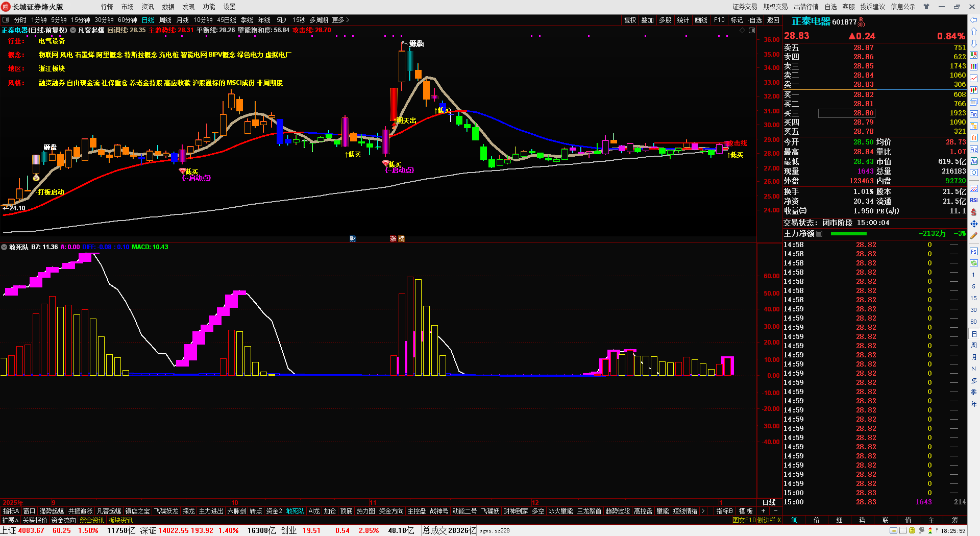Image resolution: width=980 pixels, height=536 pixels.
Task: Open the 复权 adjustment dropdown
Action: pos(630,20)
